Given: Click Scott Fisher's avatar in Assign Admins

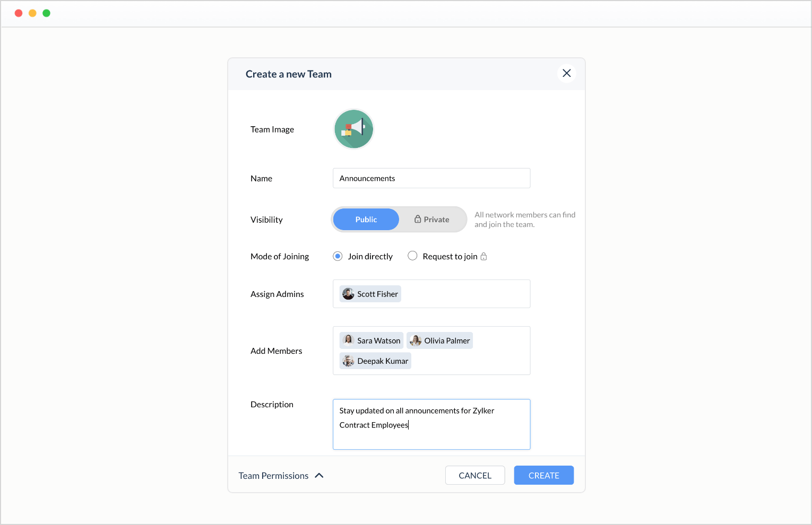Looking at the screenshot, I should pyautogui.click(x=348, y=294).
